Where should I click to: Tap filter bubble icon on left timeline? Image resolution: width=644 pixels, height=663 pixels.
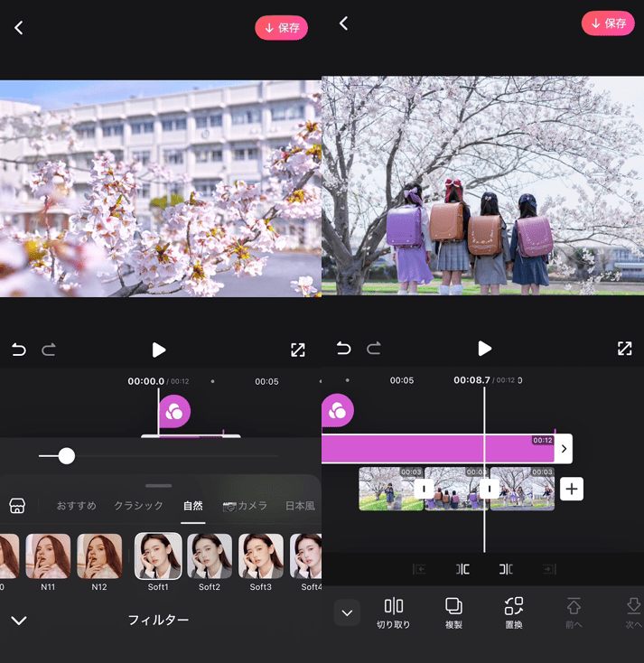(x=174, y=412)
